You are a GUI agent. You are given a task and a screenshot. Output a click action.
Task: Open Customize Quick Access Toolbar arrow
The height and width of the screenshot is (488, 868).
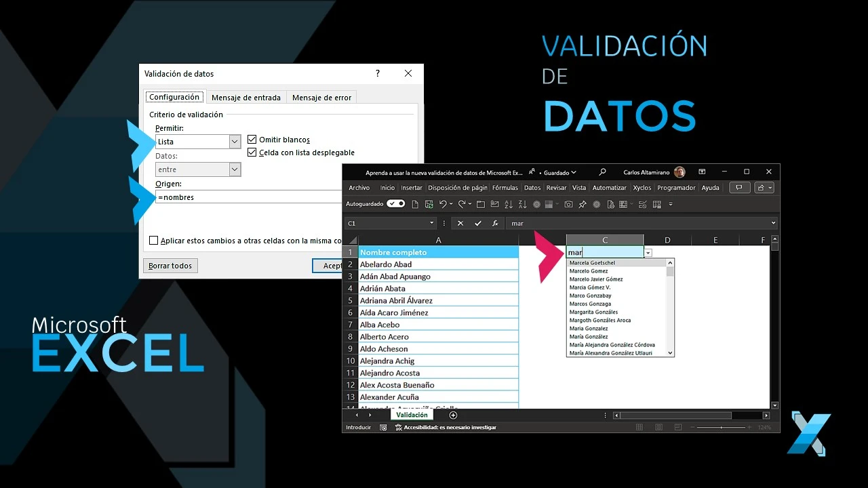[x=671, y=204]
